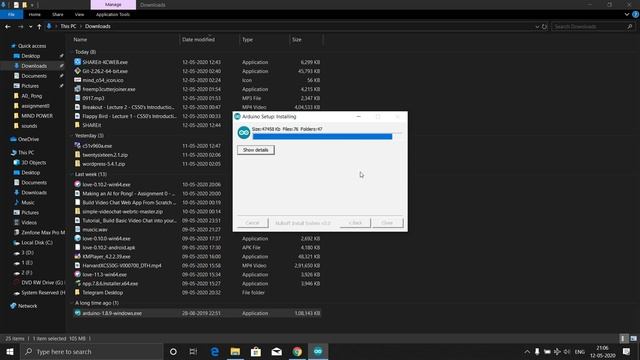This screenshot has width=640, height=360.
Task: Click This PC in the address bar
Action: point(68,26)
